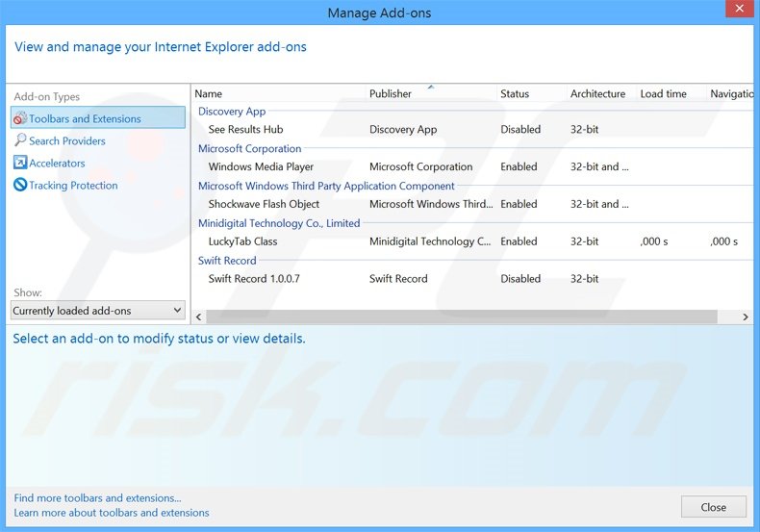Image resolution: width=760 pixels, height=532 pixels.
Task: Open the Currently loaded add-ons dropdown
Action: coord(98,310)
